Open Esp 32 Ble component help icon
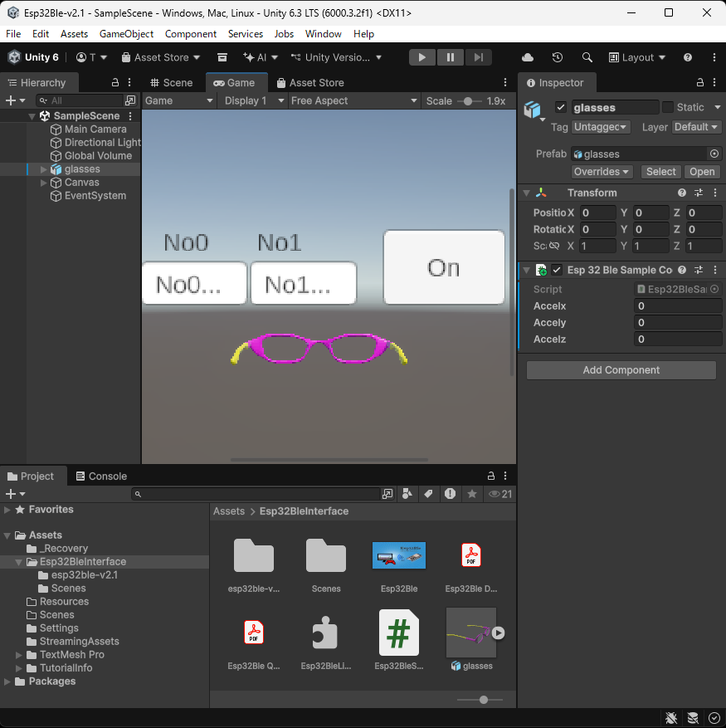This screenshot has width=726, height=728. pos(682,270)
